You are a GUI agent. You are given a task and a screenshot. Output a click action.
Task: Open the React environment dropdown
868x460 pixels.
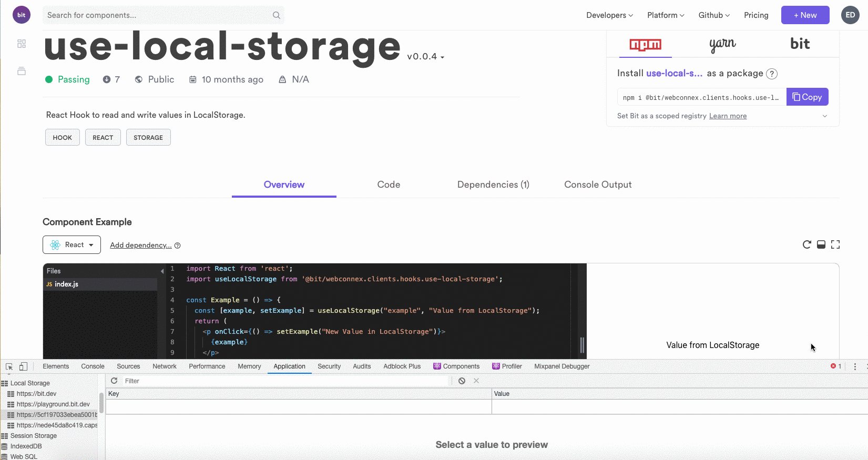coord(72,245)
